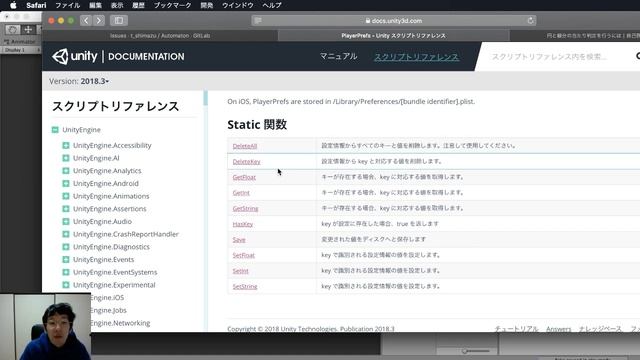Viewport: 640px width, 360px height.
Task: Select UnityEngine.Networking in sidebar
Action: point(120,323)
